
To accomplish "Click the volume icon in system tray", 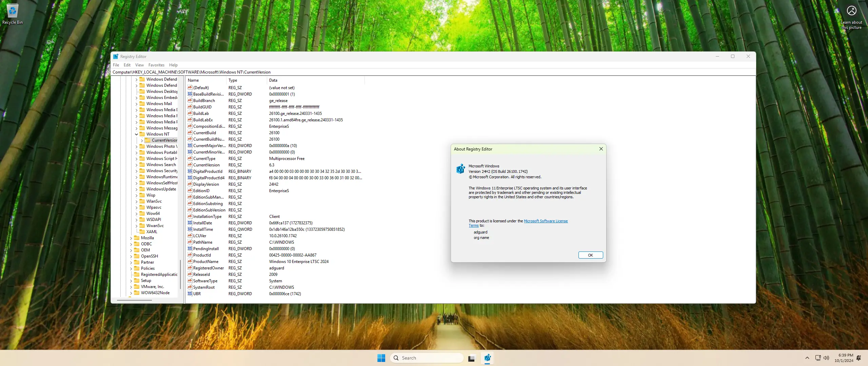I will click(x=826, y=358).
